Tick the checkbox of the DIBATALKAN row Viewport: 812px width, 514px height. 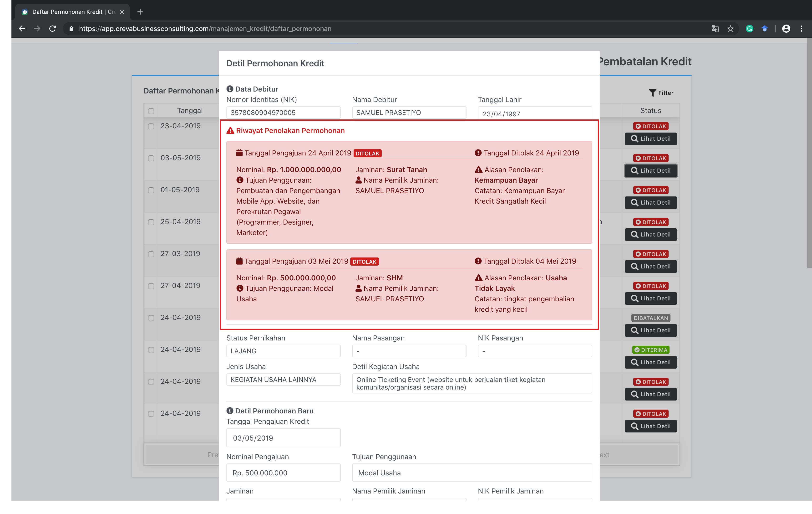pos(151,318)
